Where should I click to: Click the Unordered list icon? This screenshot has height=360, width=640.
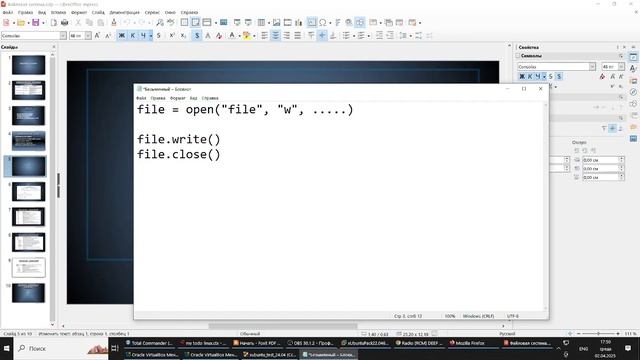[x=347, y=36]
